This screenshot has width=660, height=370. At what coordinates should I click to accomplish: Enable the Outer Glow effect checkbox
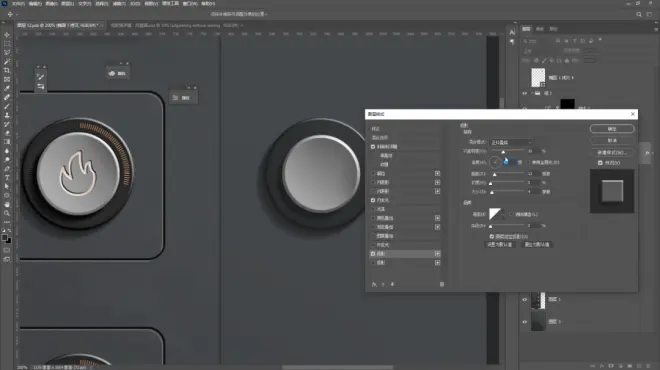click(x=373, y=245)
